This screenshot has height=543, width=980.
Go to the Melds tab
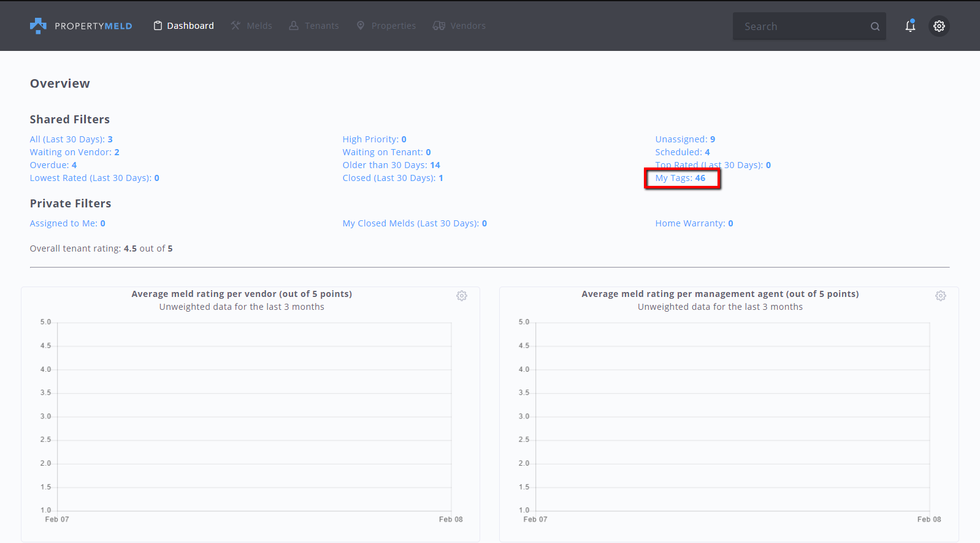(251, 26)
